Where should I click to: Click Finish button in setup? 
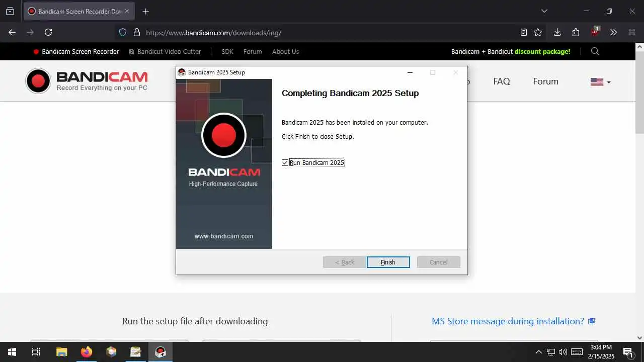coord(388,262)
